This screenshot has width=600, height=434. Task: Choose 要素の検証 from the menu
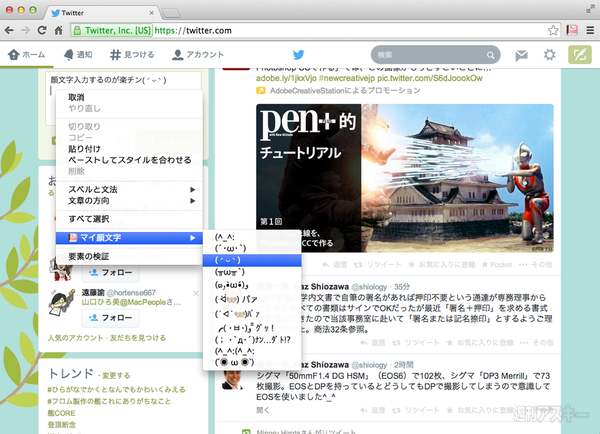(x=129, y=256)
